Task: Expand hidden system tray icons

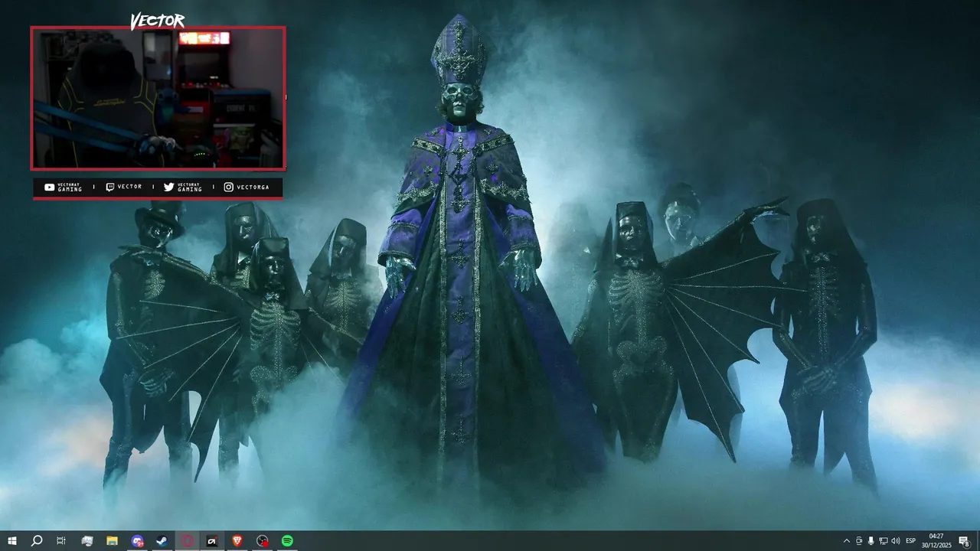Action: point(846,541)
